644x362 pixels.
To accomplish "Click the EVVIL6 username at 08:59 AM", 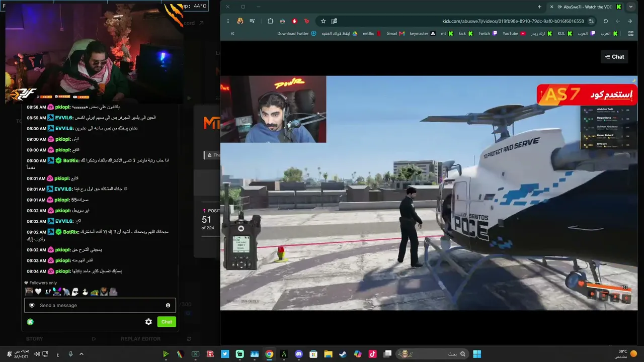I will coord(63,117).
